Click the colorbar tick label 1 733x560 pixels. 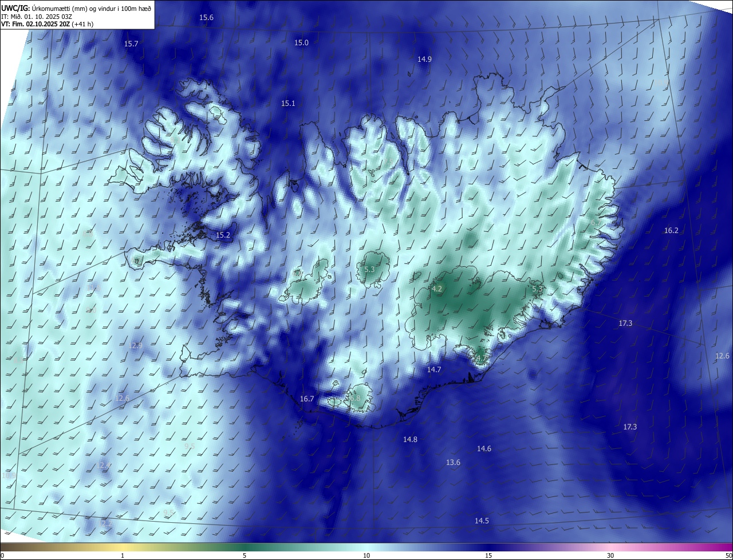tap(123, 555)
